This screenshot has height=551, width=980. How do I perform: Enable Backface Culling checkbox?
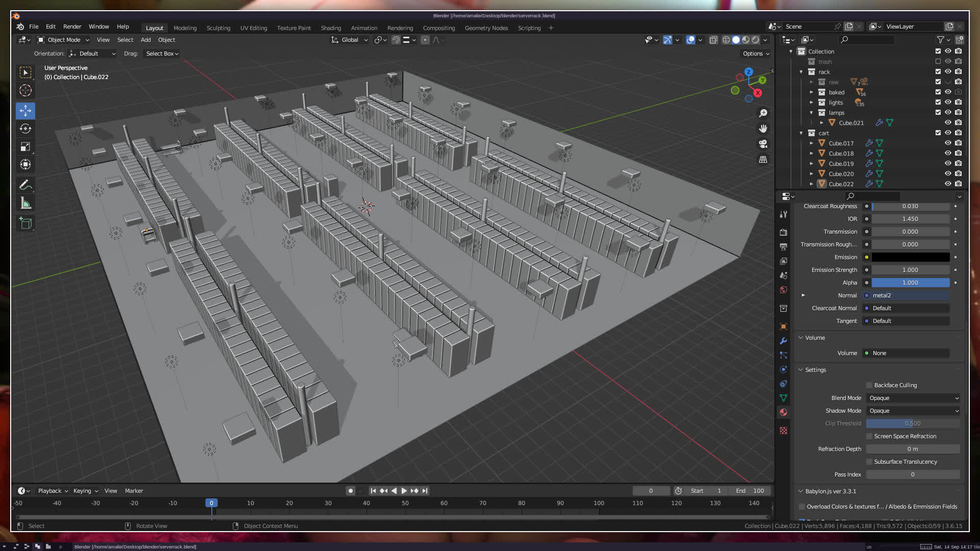click(869, 385)
